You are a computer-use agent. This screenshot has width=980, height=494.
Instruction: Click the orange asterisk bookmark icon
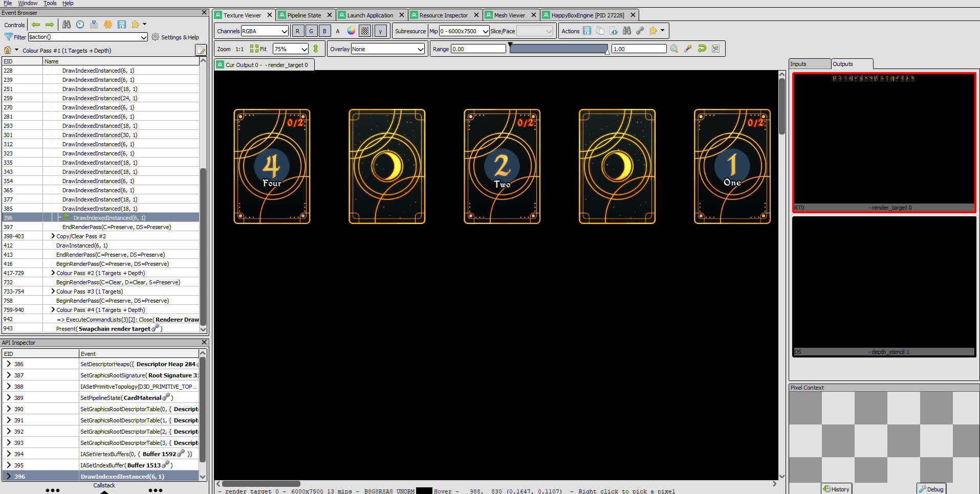pos(108,25)
